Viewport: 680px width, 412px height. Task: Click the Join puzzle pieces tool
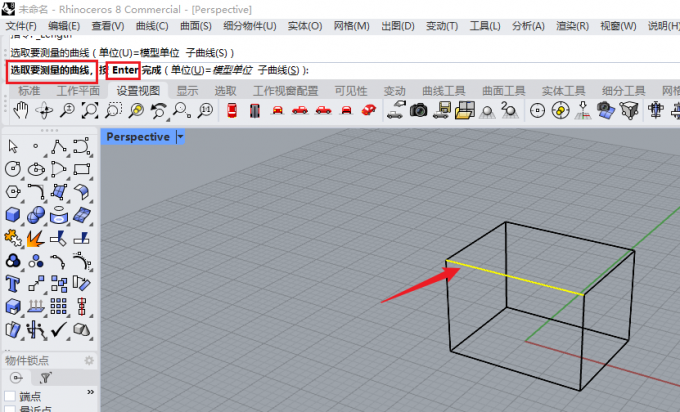13,238
